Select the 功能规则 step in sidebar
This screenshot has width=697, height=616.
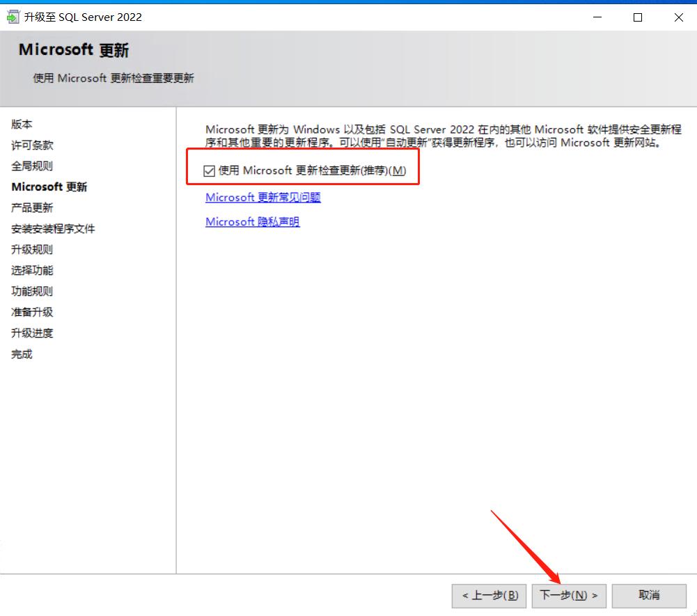click(x=32, y=291)
